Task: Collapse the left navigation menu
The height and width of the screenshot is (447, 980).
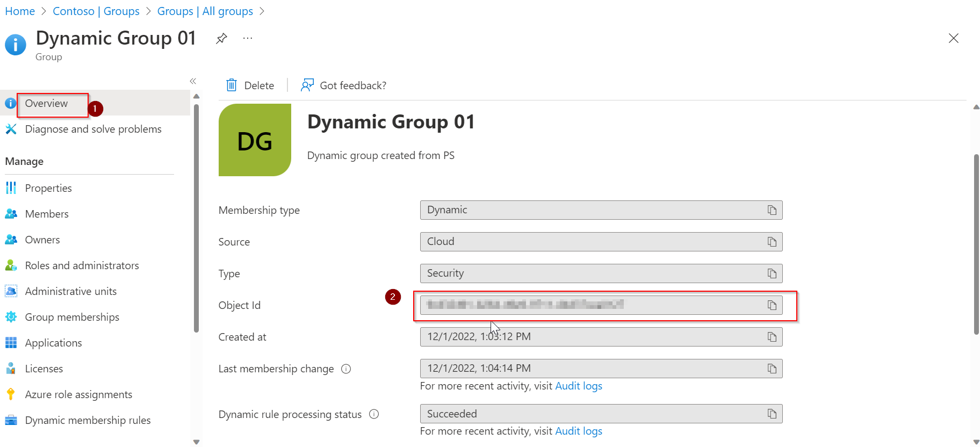Action: (193, 81)
